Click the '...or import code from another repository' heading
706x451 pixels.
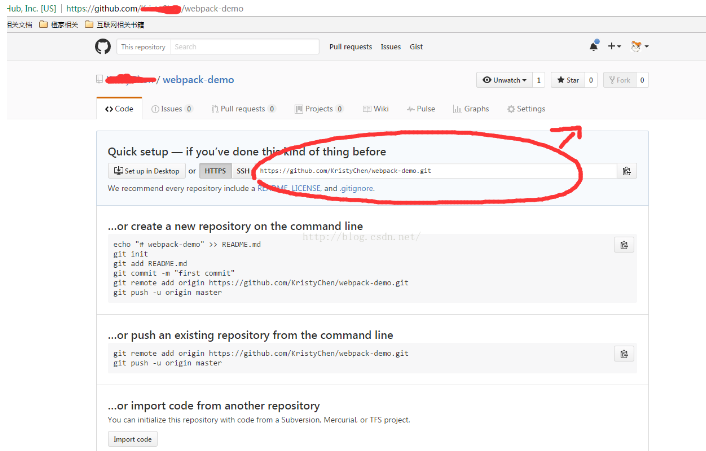(x=214, y=406)
